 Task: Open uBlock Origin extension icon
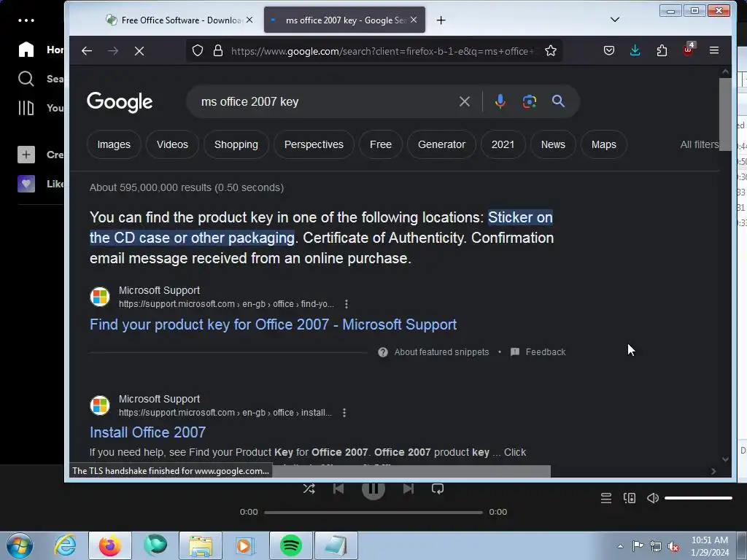[x=689, y=50]
